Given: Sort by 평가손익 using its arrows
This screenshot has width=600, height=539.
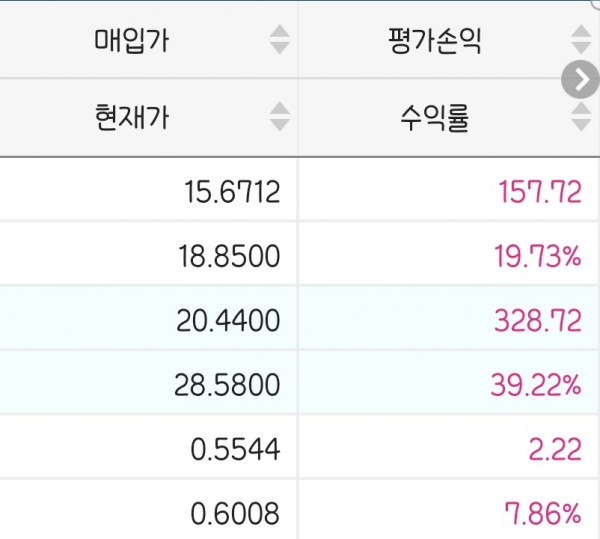Looking at the screenshot, I should coord(581,39).
